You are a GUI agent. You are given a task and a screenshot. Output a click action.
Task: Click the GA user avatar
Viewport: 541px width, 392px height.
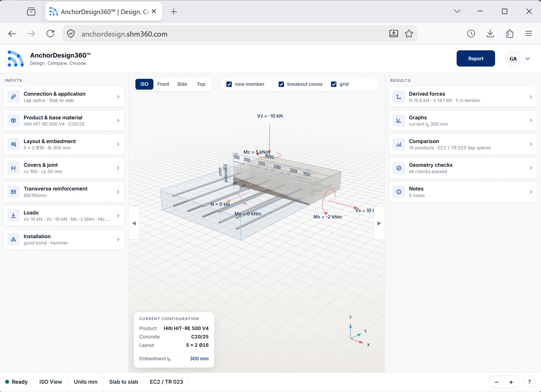(513, 58)
